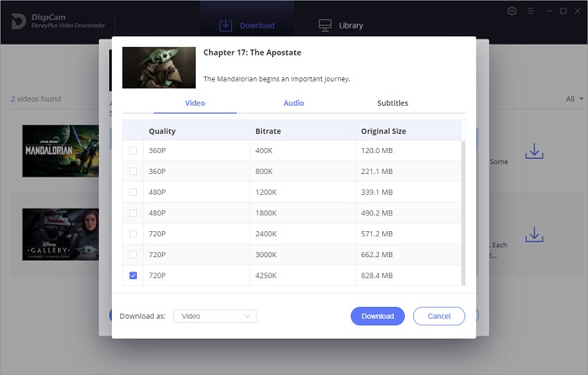
Task: Click the Cancel button
Action: point(439,316)
